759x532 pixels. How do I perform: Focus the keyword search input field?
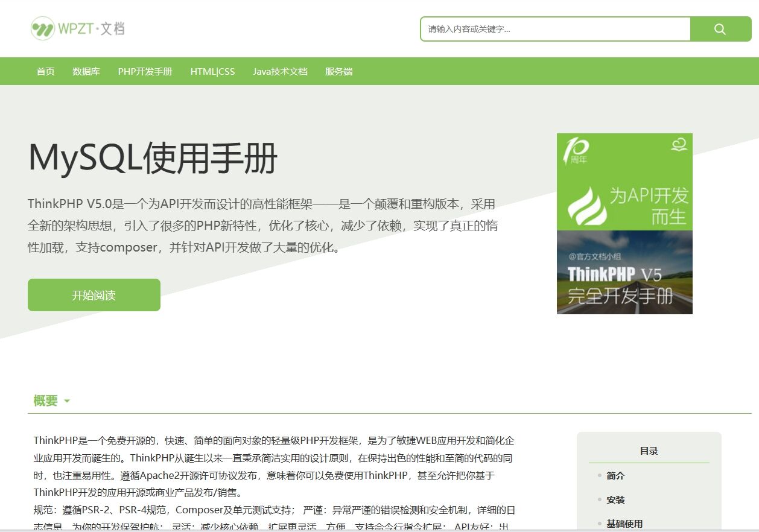[556, 29]
